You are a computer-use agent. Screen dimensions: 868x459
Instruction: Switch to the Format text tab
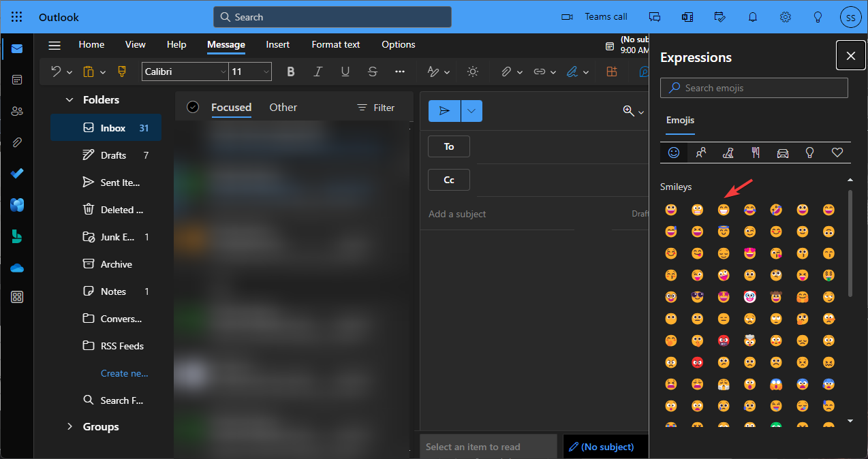click(336, 44)
